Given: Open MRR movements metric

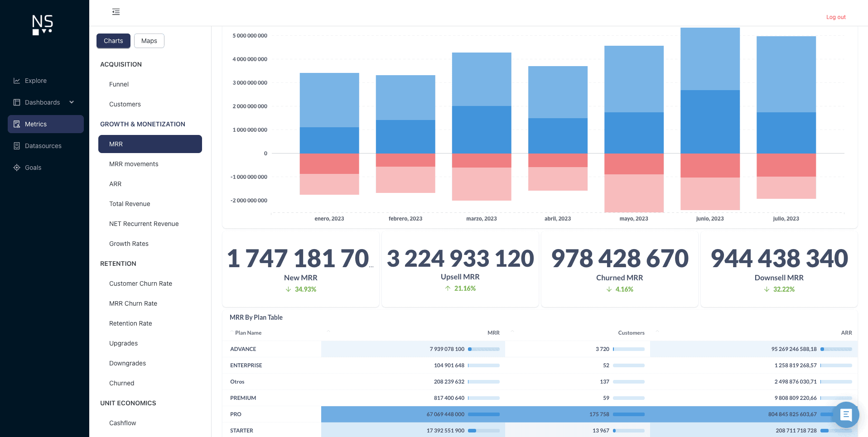Looking at the screenshot, I should tap(134, 164).
